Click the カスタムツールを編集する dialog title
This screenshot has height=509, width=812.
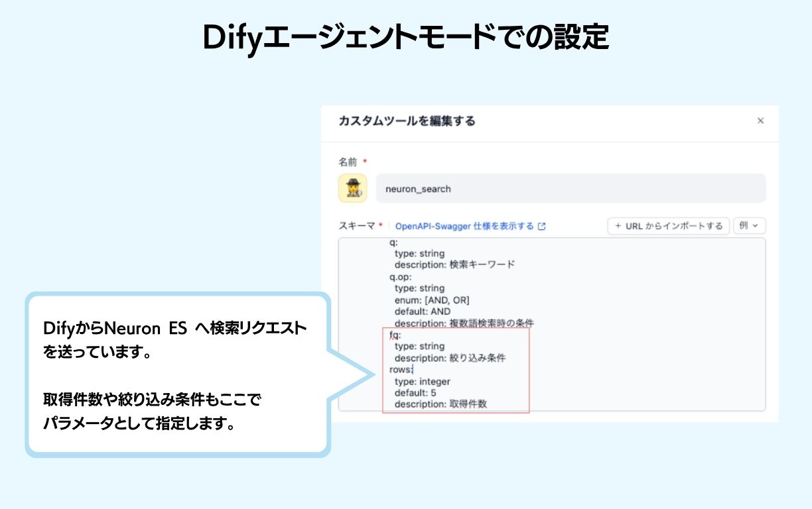[x=407, y=121]
